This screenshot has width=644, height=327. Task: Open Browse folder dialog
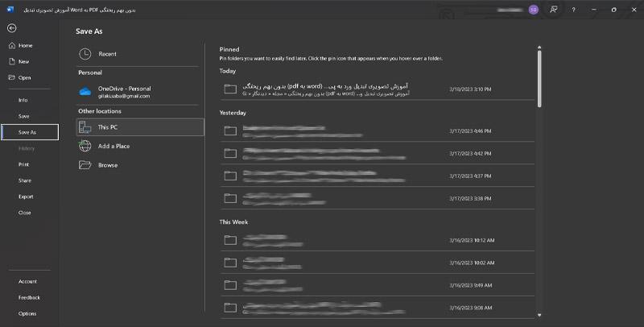(x=107, y=165)
